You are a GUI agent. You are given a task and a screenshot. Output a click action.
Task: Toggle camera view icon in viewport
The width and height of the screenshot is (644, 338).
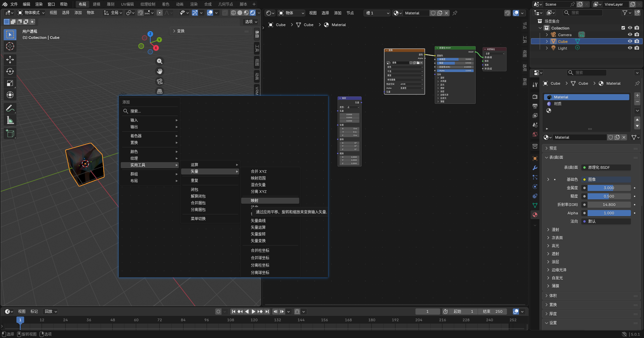click(160, 81)
